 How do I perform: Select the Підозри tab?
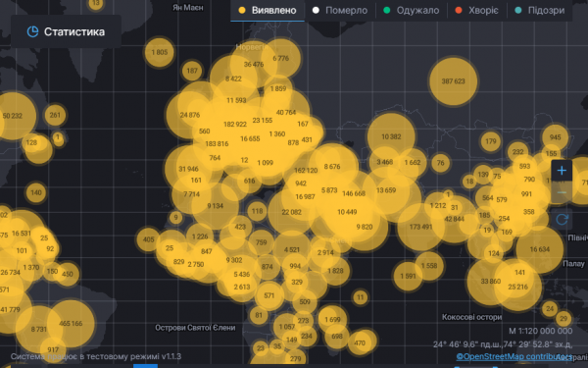click(x=540, y=11)
